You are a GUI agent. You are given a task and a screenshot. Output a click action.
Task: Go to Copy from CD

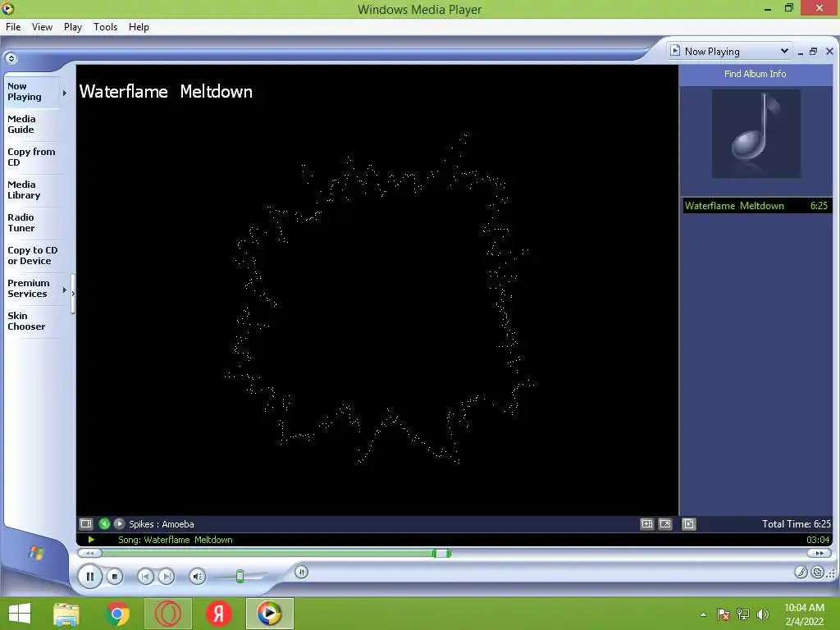pos(31,157)
